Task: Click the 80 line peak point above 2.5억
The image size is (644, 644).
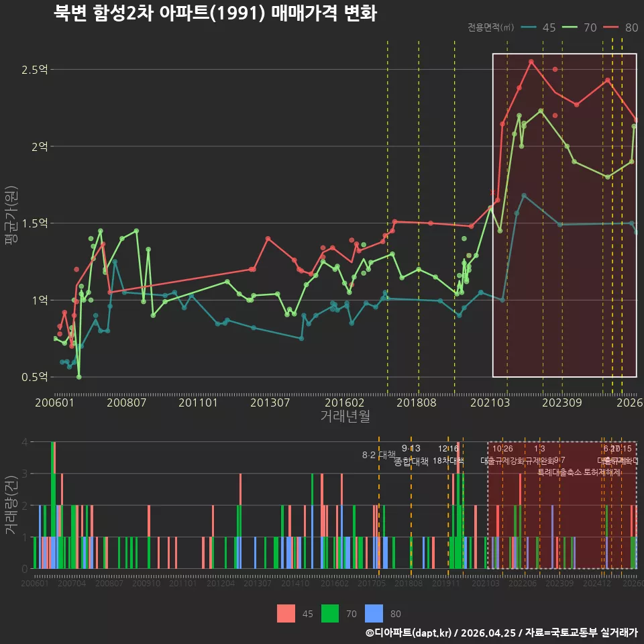Action: pos(531,62)
